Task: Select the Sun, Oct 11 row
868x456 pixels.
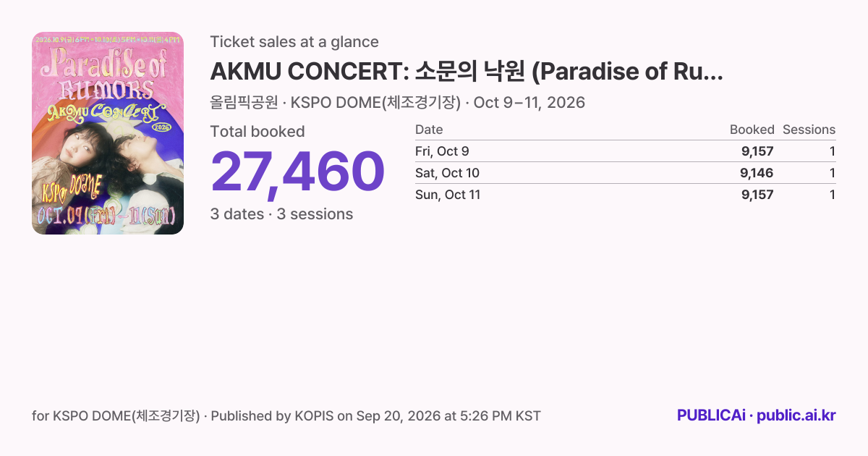Action: pos(625,195)
